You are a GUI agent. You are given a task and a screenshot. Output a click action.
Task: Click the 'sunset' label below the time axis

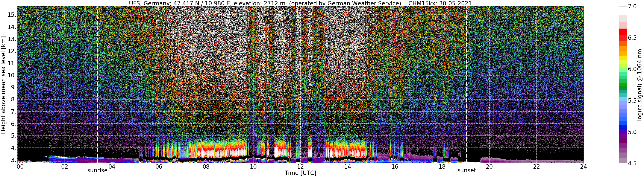467,171
